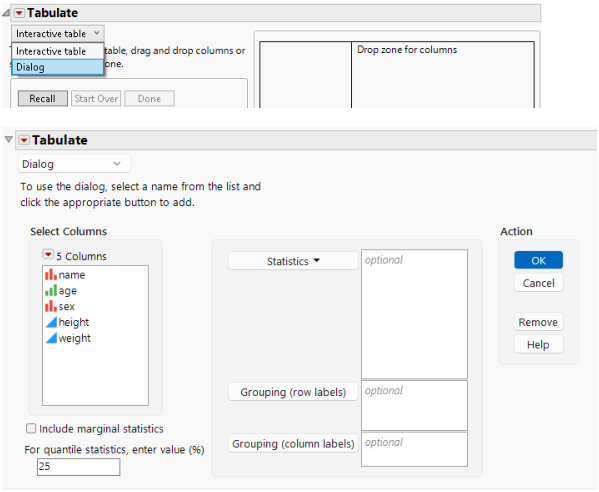Click the OK button
This screenshot has width=599, height=492.
538,260
